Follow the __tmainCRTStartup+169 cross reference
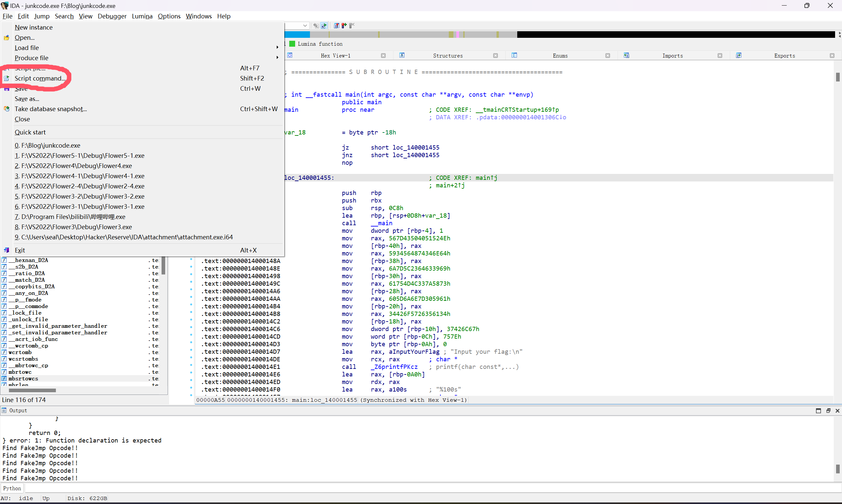The image size is (842, 504). pos(517,110)
